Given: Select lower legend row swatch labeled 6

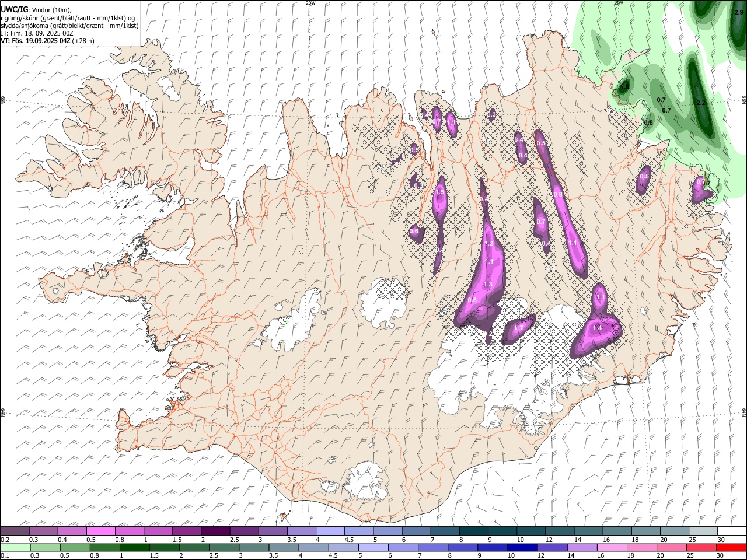Looking at the screenshot, I should coord(403,547).
